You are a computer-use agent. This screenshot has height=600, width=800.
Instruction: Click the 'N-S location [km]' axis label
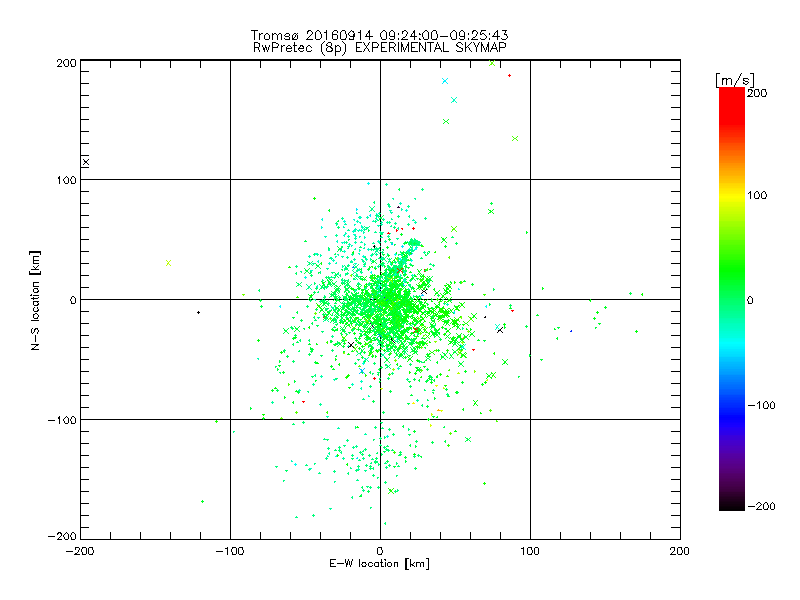(x=35, y=300)
